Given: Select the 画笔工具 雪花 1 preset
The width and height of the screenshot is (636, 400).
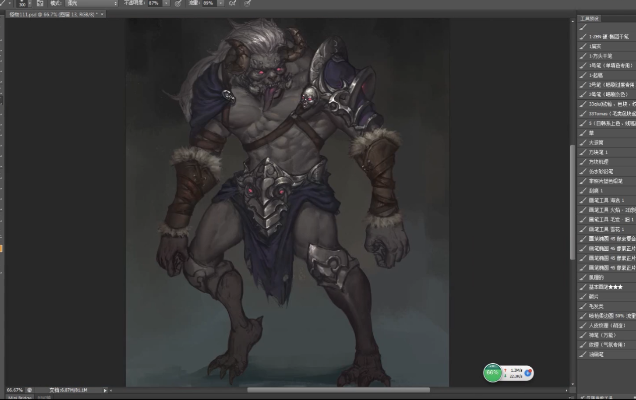Looking at the screenshot, I should point(607,230).
